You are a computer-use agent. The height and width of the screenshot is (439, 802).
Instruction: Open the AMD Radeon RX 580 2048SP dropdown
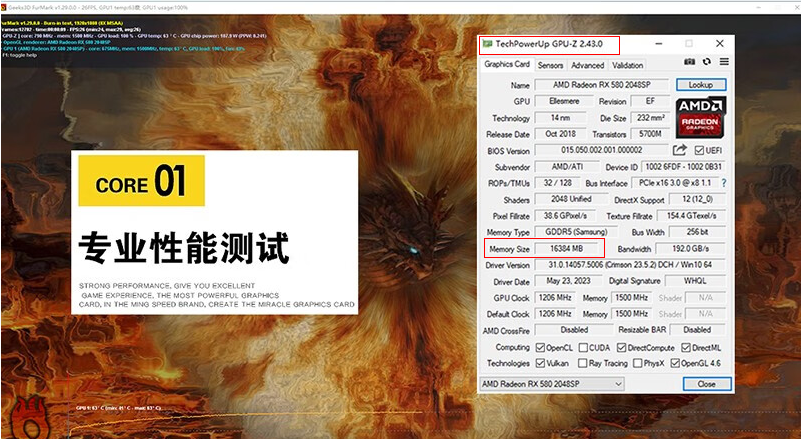[552, 384]
